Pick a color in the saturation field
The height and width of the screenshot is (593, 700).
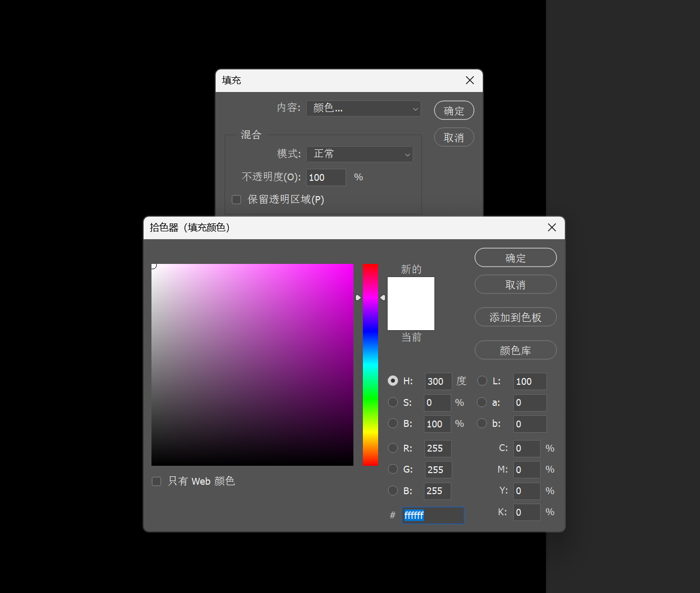click(x=252, y=365)
